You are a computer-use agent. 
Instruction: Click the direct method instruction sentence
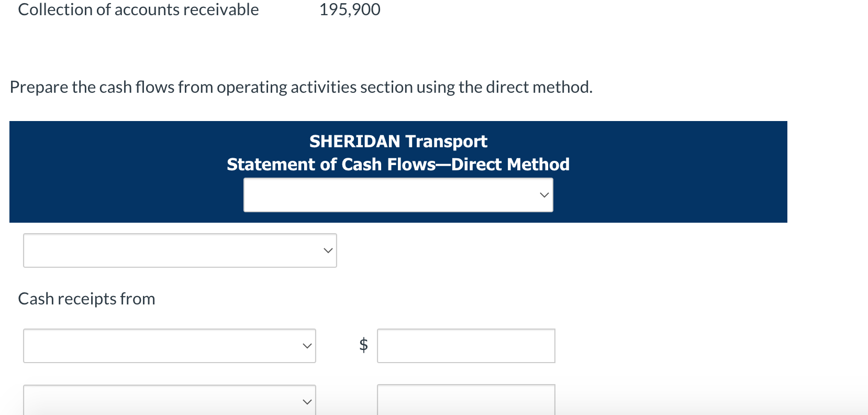[301, 86]
